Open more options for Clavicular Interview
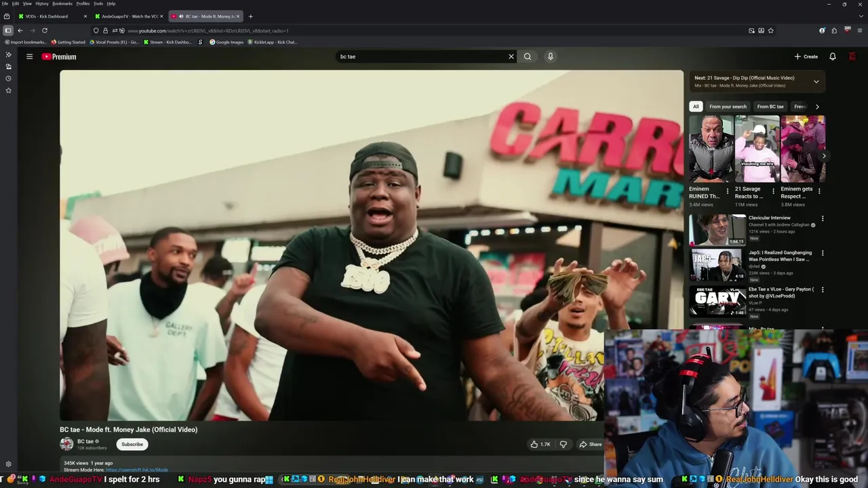 coord(823,219)
